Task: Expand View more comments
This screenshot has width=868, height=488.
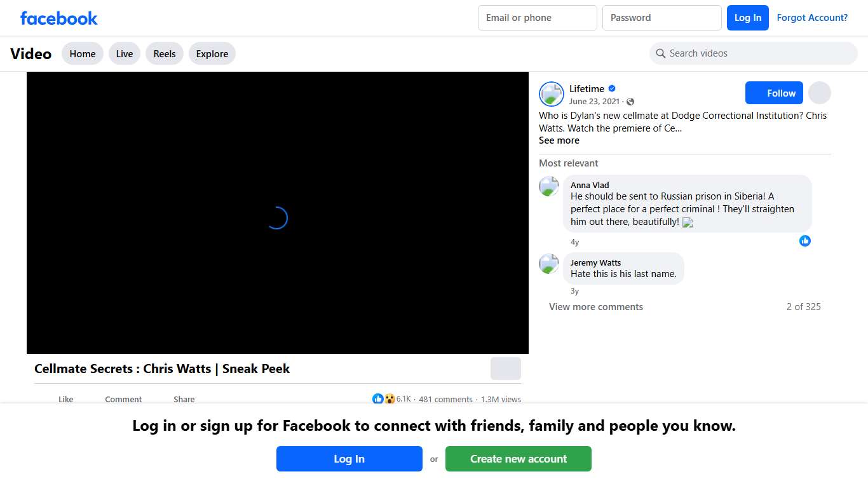Action: pos(596,307)
